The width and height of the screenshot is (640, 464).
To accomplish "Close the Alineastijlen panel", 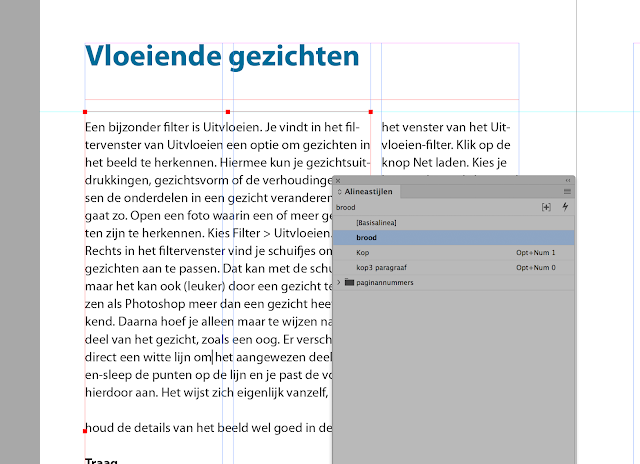I will pos(338,180).
